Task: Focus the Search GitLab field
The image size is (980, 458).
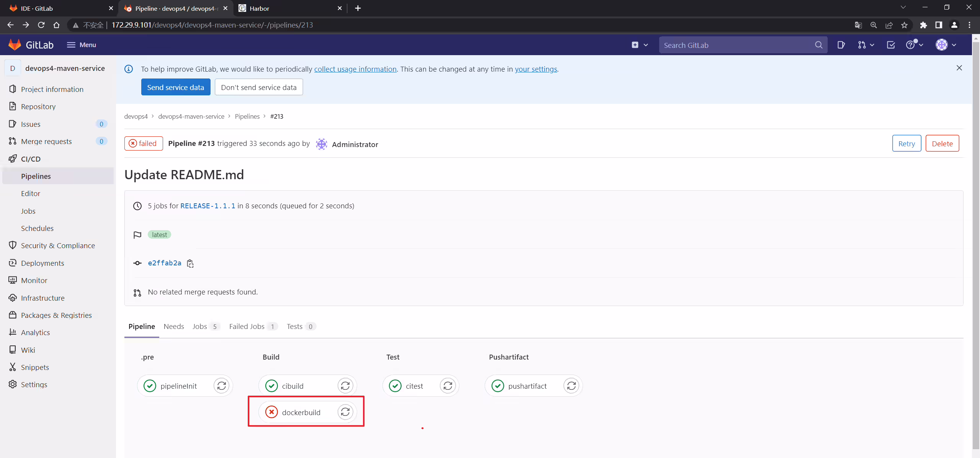Action: click(x=743, y=45)
